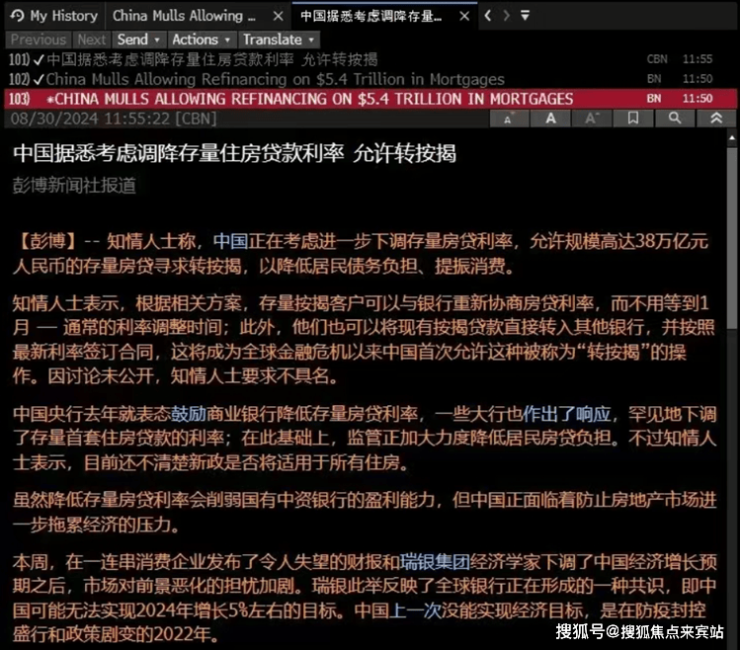
Task: Open tab list dropdown arrow
Action: coord(525,16)
